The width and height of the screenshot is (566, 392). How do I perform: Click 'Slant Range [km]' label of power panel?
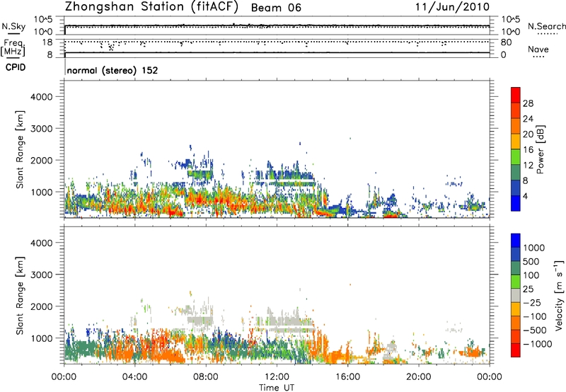coord(20,149)
